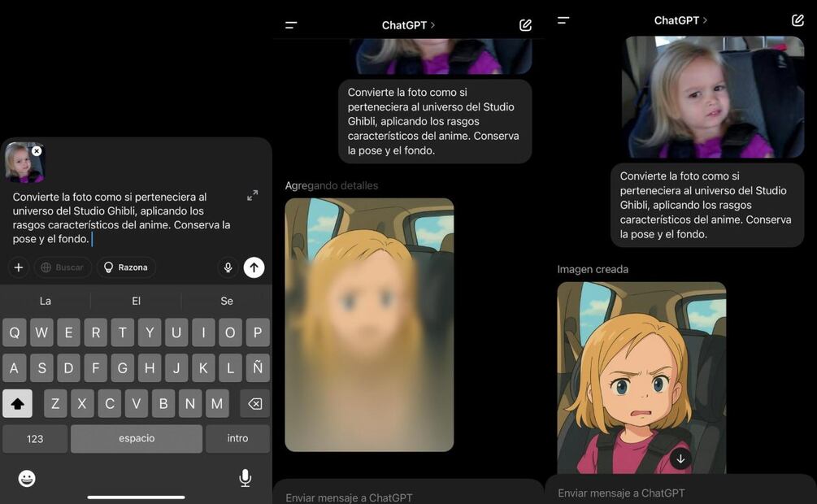This screenshot has width=817, height=504.
Task: Expand the message composer to full screen
Action: (x=252, y=196)
